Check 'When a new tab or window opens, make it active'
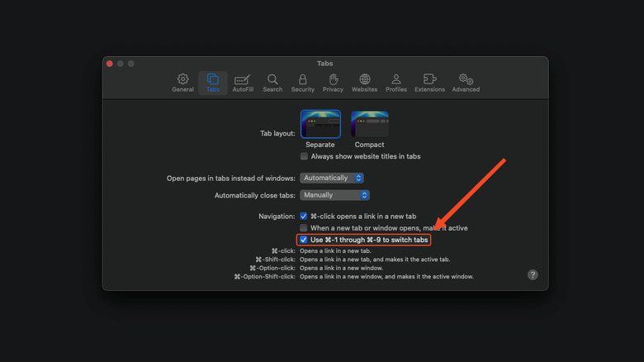644x362 pixels. pyautogui.click(x=304, y=228)
